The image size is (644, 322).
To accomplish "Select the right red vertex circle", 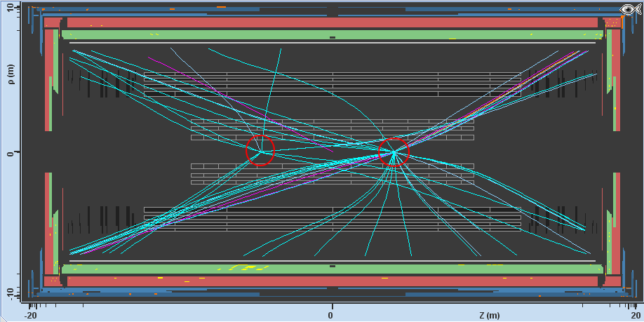I will (394, 152).
